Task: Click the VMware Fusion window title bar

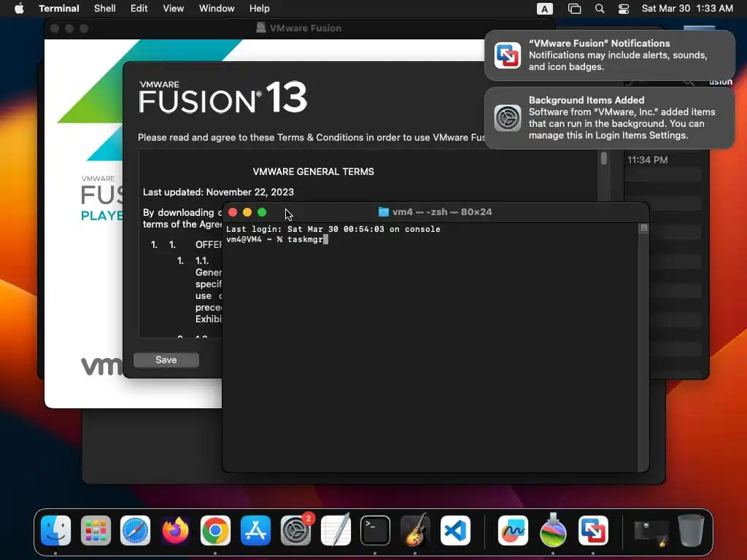Action: [299, 28]
